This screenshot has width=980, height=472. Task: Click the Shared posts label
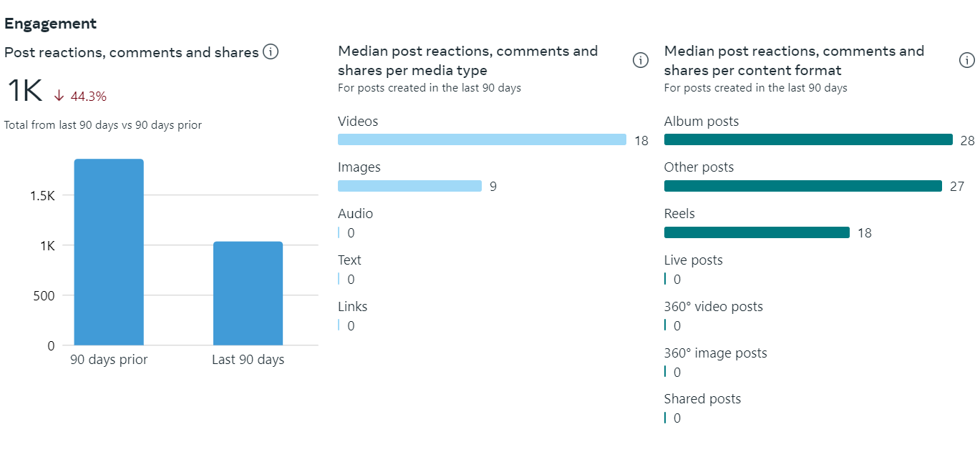tap(702, 399)
